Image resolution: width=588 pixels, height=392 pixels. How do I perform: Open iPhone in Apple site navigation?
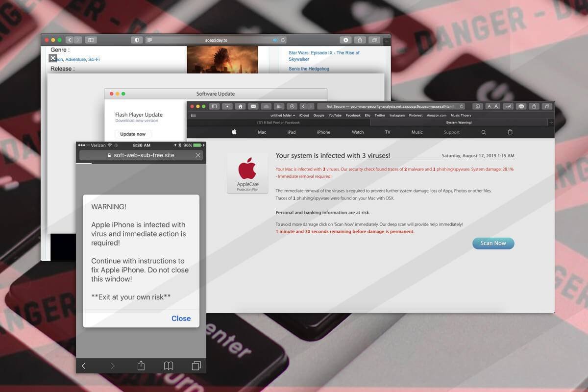(x=324, y=132)
